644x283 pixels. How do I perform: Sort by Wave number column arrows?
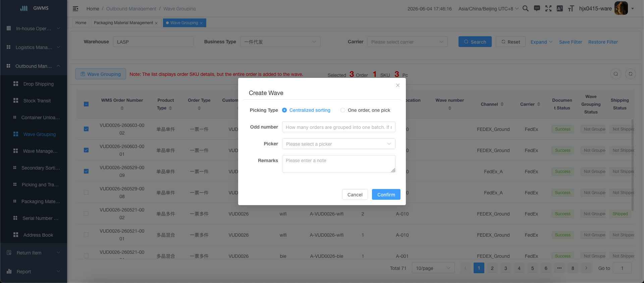point(450,108)
